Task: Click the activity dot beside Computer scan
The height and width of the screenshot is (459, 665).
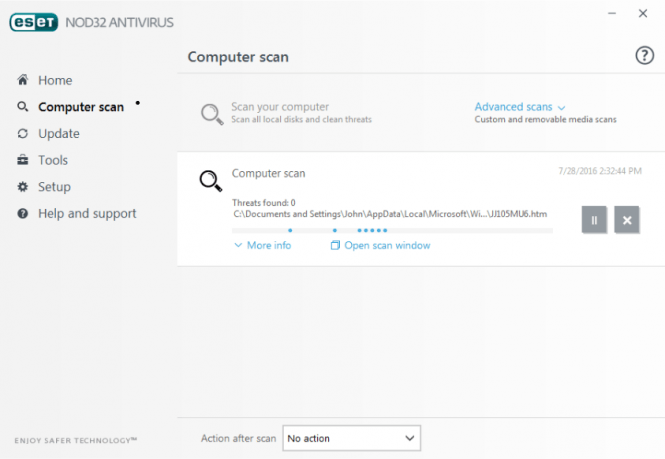Action: (x=137, y=103)
